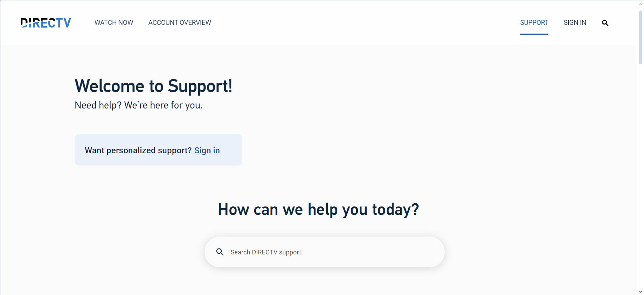
Task: Open the WATCH NOW menu item
Action: click(x=114, y=23)
